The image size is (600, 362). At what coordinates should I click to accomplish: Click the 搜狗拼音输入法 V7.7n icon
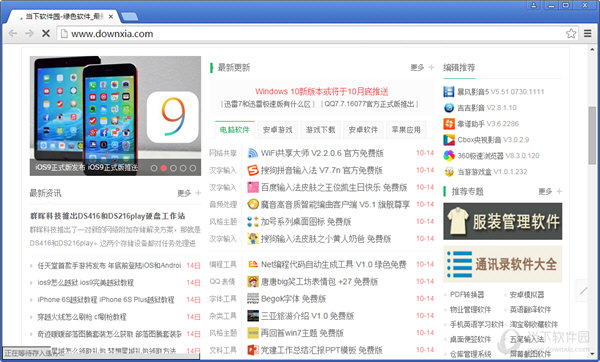(253, 170)
